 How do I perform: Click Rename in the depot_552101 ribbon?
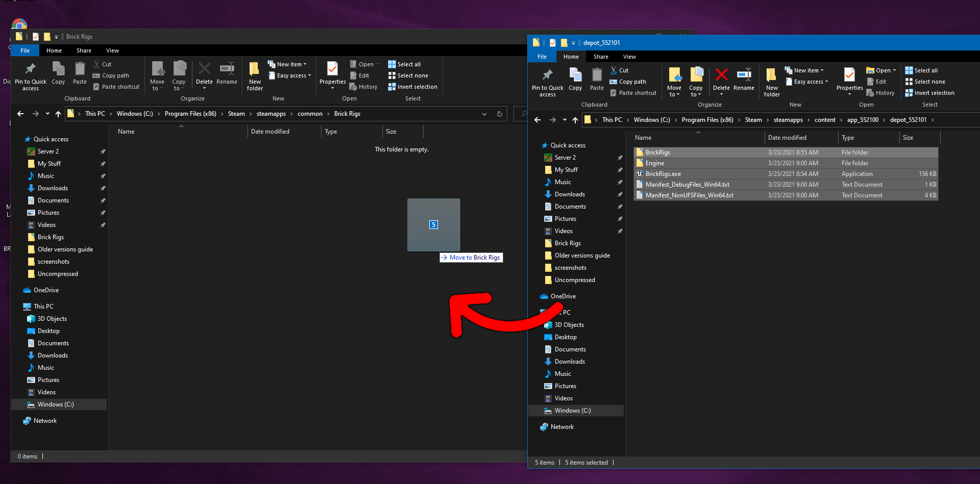[744, 80]
